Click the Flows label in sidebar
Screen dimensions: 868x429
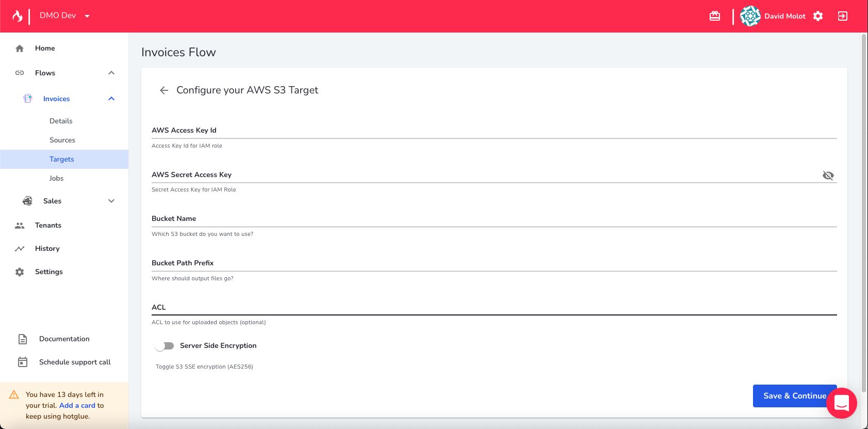(45, 73)
